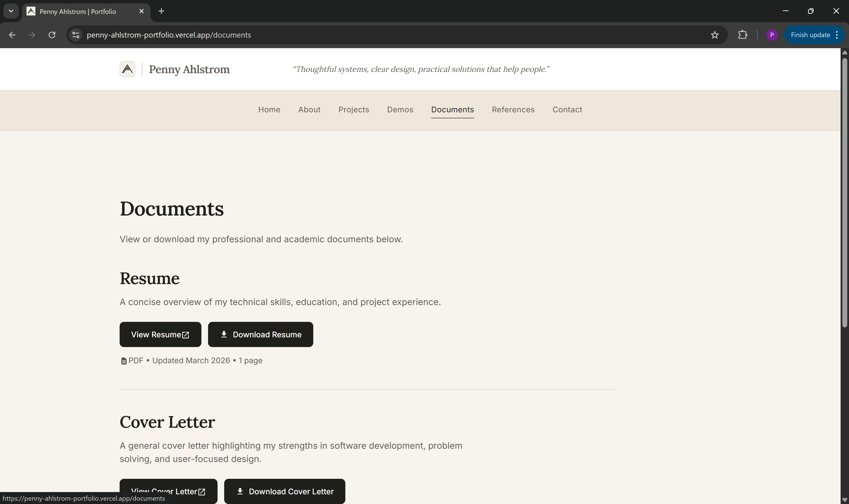Screen dimensions: 849x504
Task: Click inside the address bar
Action: pos(238,35)
